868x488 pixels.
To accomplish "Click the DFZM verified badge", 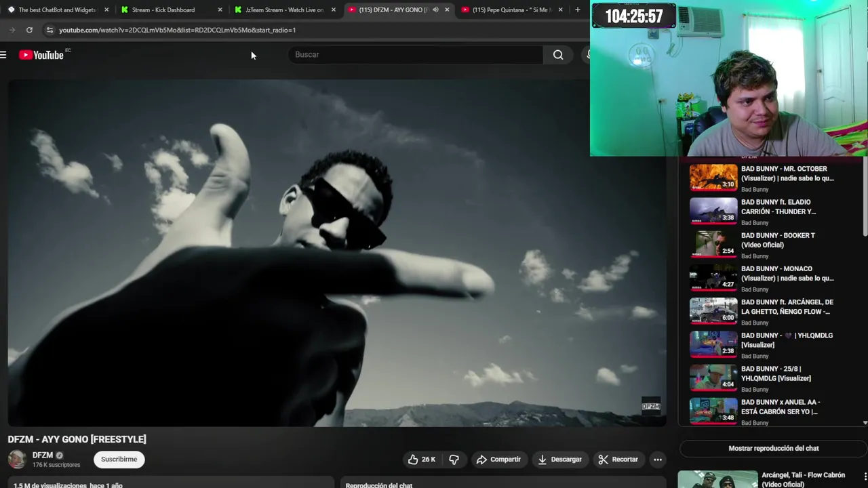I will coord(59,455).
